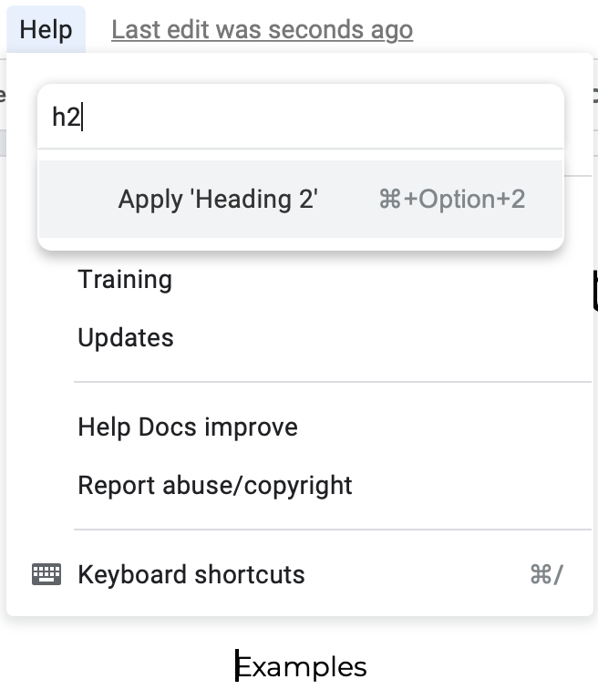Click the partially visible toolbar control at right edge
598x700 pixels.
(x=595, y=95)
